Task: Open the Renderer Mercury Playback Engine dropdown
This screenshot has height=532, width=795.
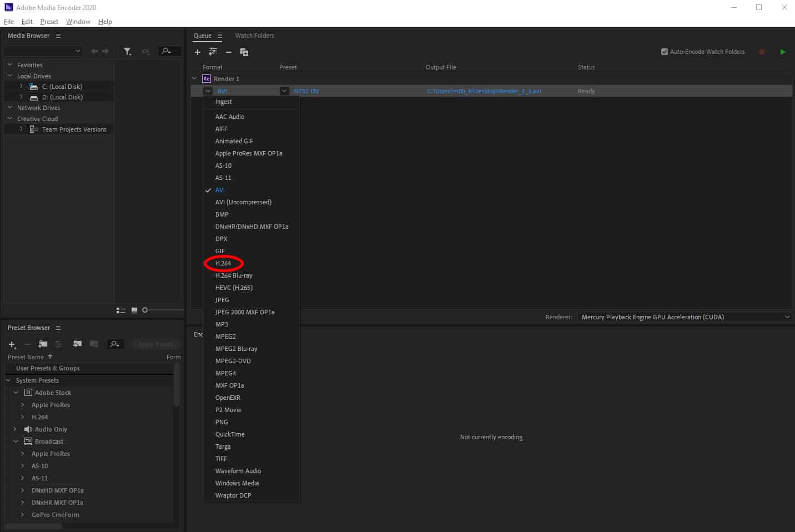Action: [x=685, y=317]
